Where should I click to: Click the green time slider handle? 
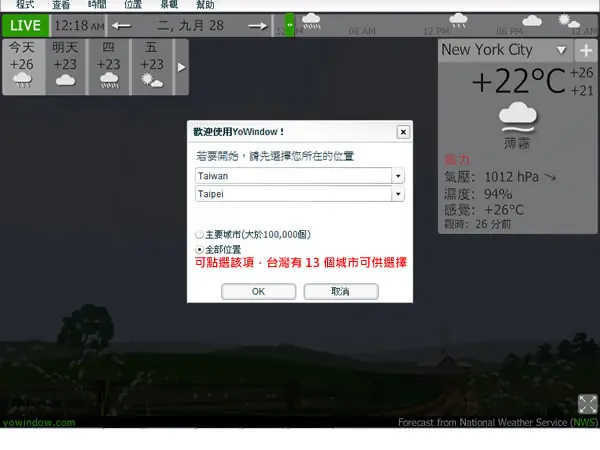290,25
